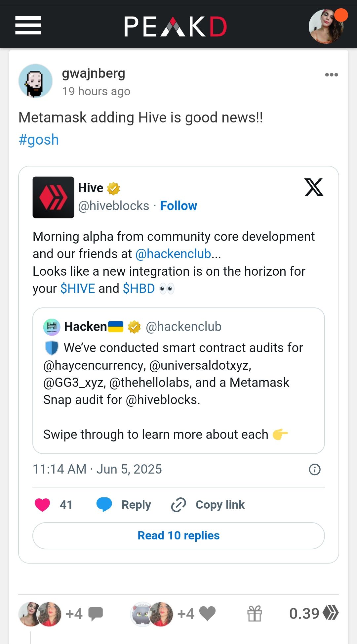357x644 pixels.
Task: Open the @hackenclub mention link
Action: point(173,254)
